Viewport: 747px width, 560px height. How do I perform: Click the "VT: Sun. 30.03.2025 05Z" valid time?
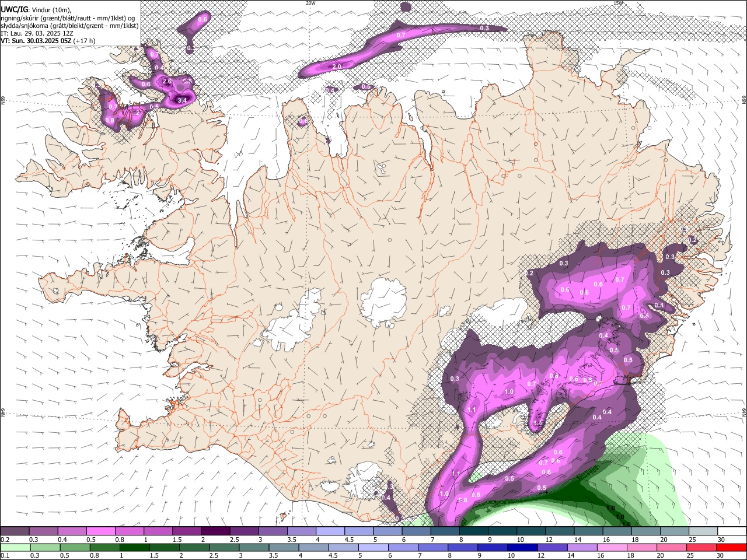pyautogui.click(x=36, y=41)
